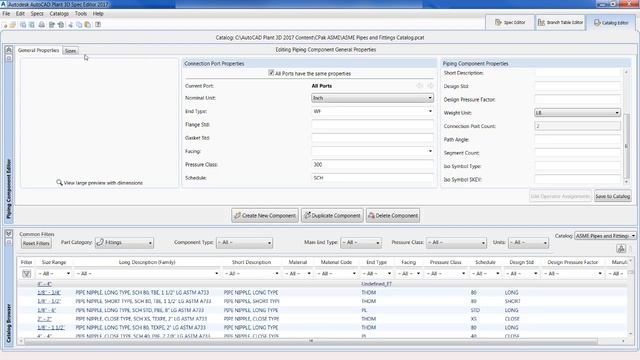Switch to the Branch Table Editor tab
The height and width of the screenshot is (360, 640).
[x=560, y=22]
